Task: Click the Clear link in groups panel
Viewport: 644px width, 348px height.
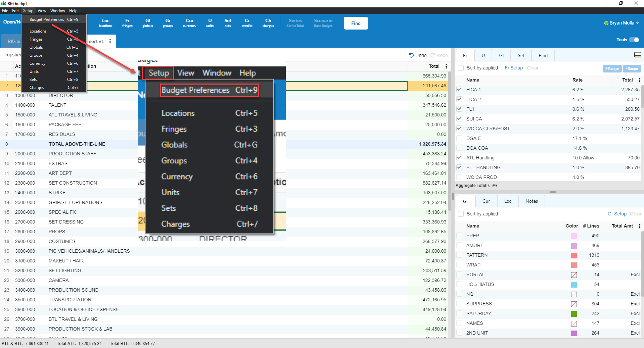Action: tap(635, 214)
